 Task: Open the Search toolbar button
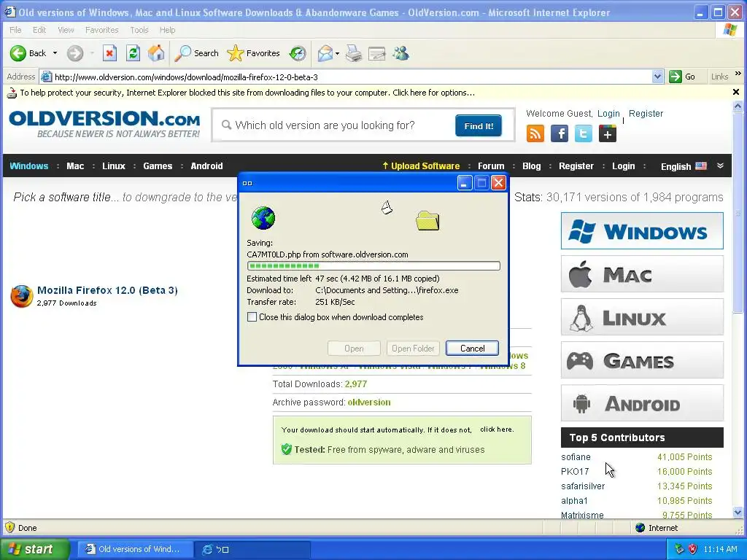tap(196, 53)
